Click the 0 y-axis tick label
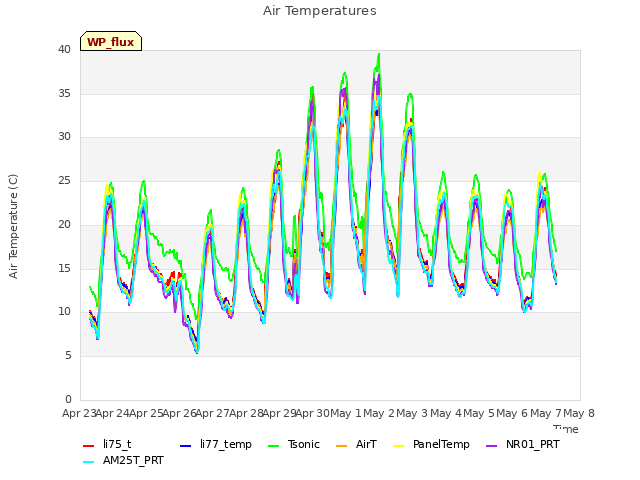This screenshot has width=640, height=480. point(68,399)
